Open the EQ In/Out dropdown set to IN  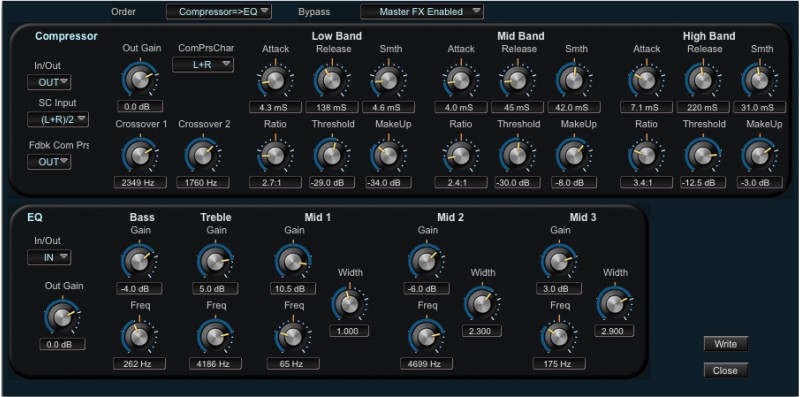(49, 257)
